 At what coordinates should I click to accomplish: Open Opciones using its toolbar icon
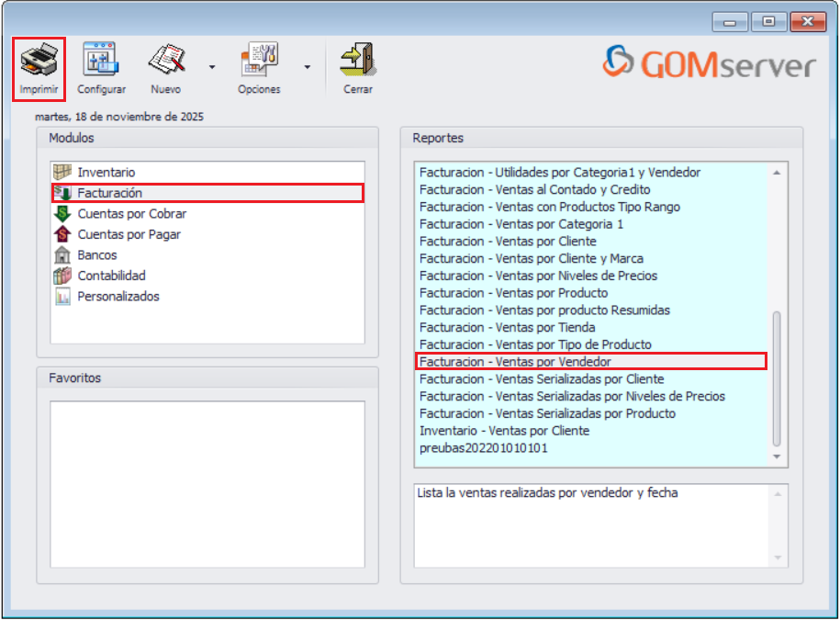pyautogui.click(x=258, y=57)
